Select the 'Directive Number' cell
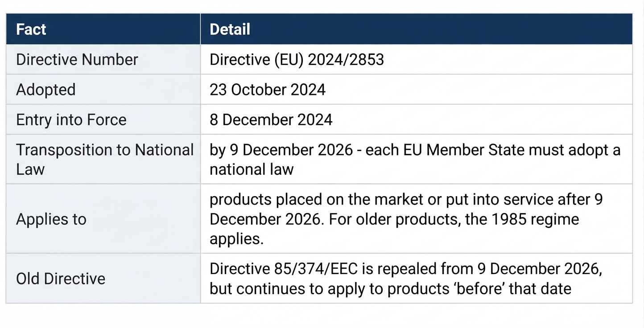 103,60
